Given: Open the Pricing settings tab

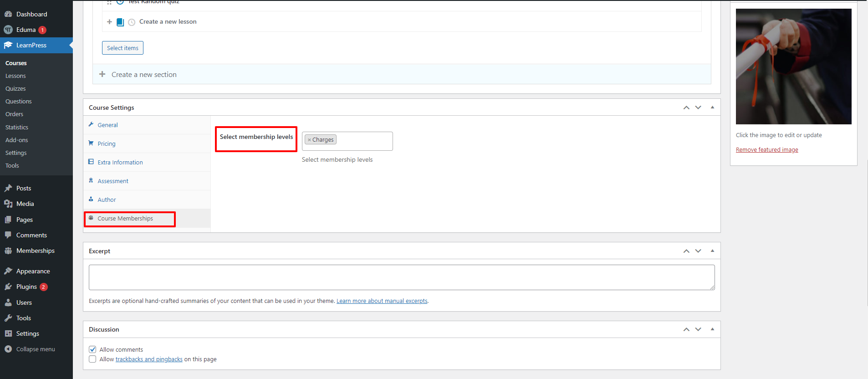Looking at the screenshot, I should tap(147, 143).
